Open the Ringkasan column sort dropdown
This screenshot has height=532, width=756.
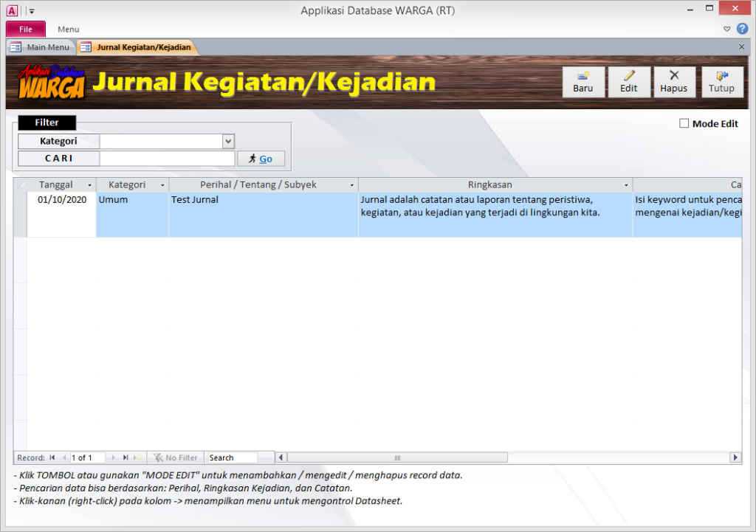[626, 185]
